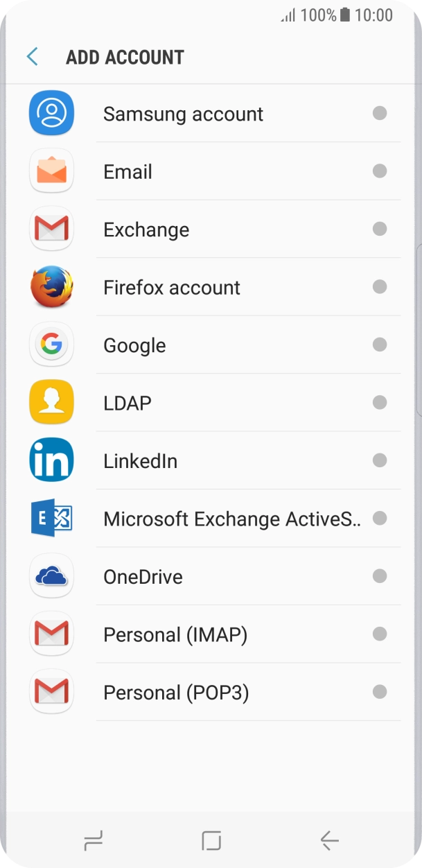Tap the orange Email envelope icon
Screen dimensions: 422x868
[x=51, y=171]
